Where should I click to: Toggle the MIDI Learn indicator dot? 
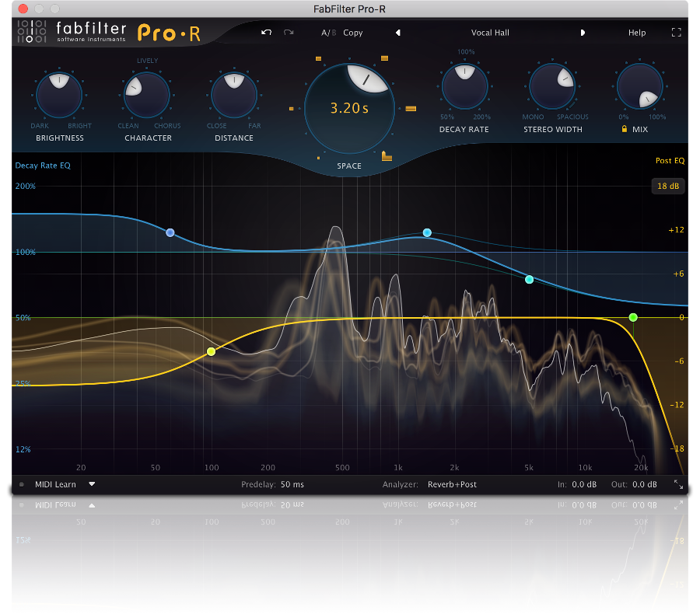[22, 484]
